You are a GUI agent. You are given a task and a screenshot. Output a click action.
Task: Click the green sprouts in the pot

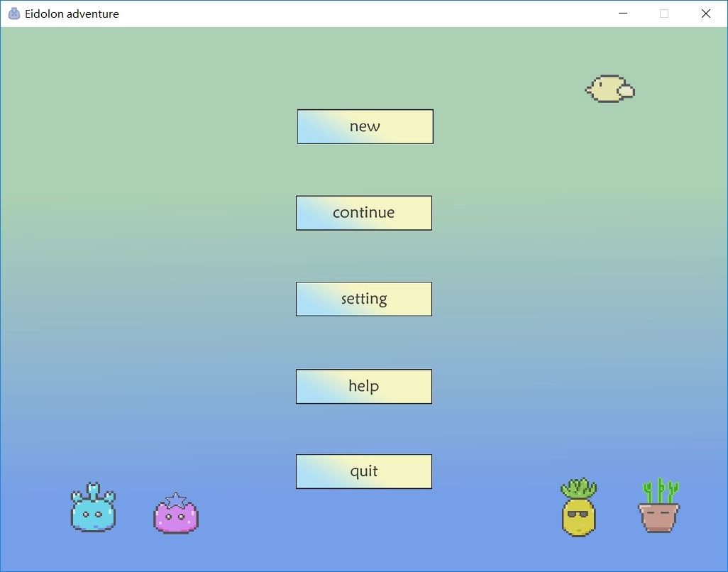point(660,490)
